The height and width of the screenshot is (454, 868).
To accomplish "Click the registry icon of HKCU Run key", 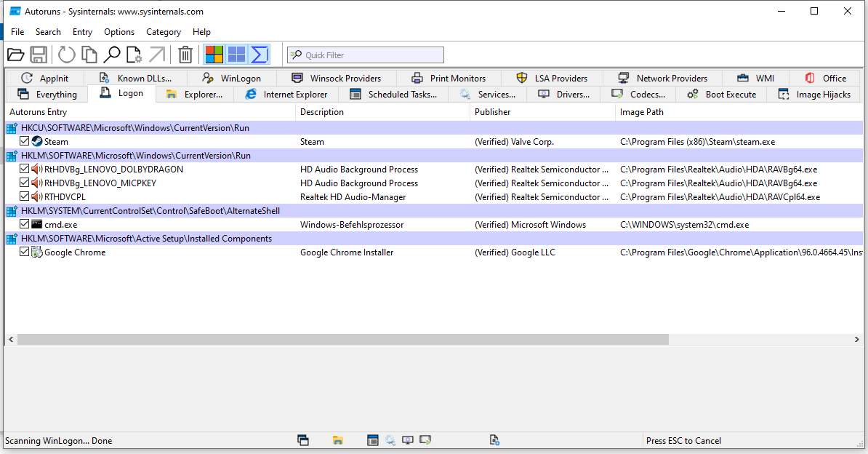I will [12, 128].
